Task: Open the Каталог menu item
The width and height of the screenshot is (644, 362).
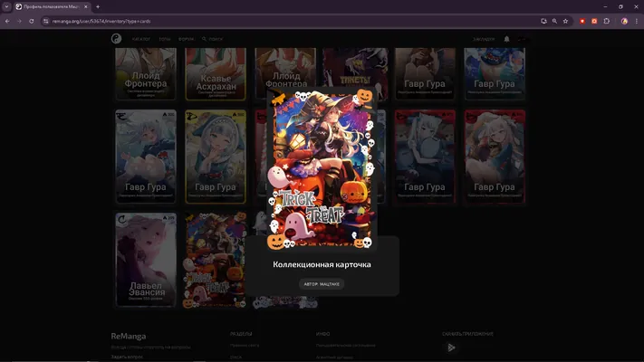Action: (x=141, y=39)
